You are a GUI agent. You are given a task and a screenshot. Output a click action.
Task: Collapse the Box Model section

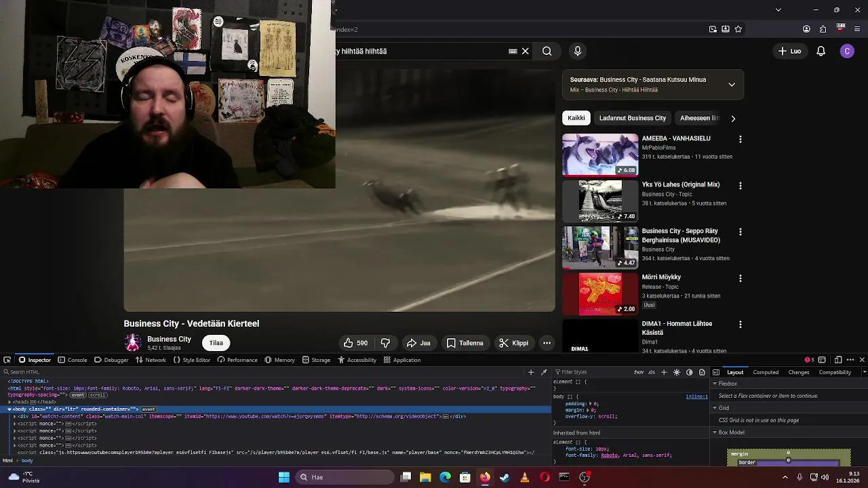pyautogui.click(x=715, y=432)
